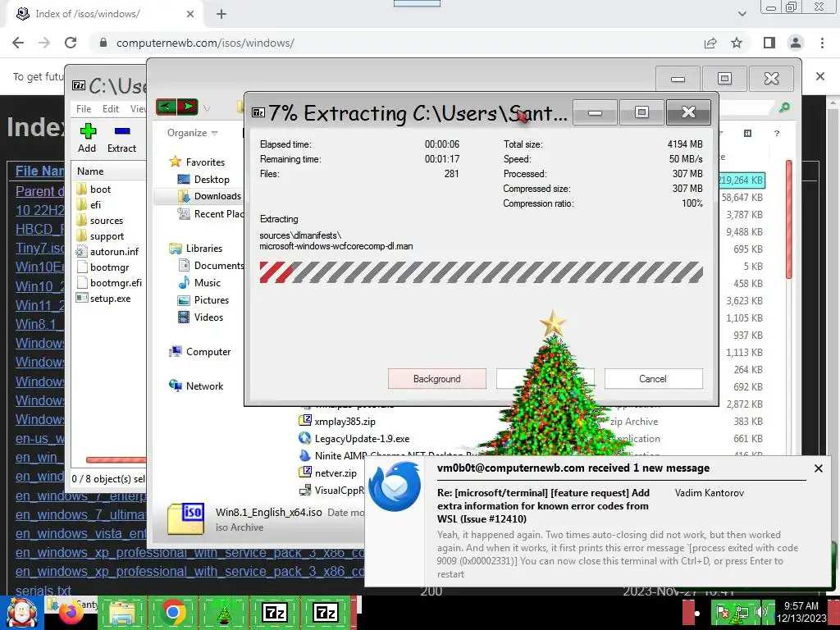Open the Tiny7 ISO link on webpage
The width and height of the screenshot is (840, 630).
click(40, 248)
